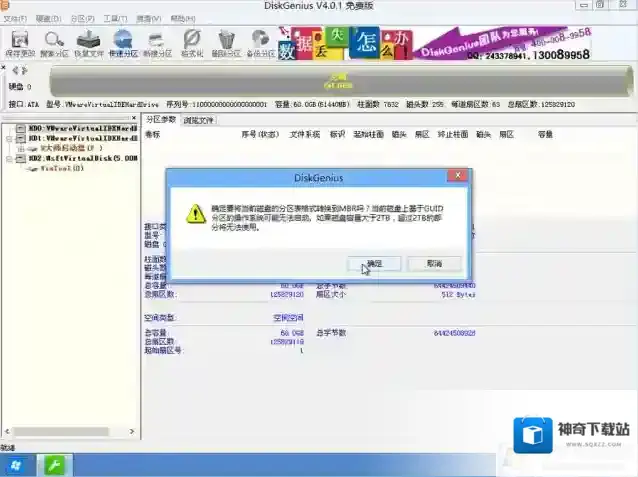Open the Tools (工具) menu
Image resolution: width=638 pixels, height=477 pixels.
116,19
